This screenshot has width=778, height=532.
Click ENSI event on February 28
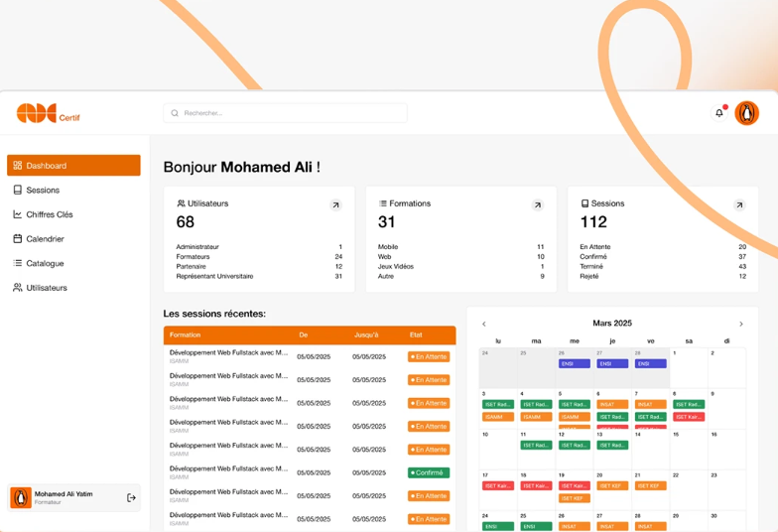click(651, 363)
